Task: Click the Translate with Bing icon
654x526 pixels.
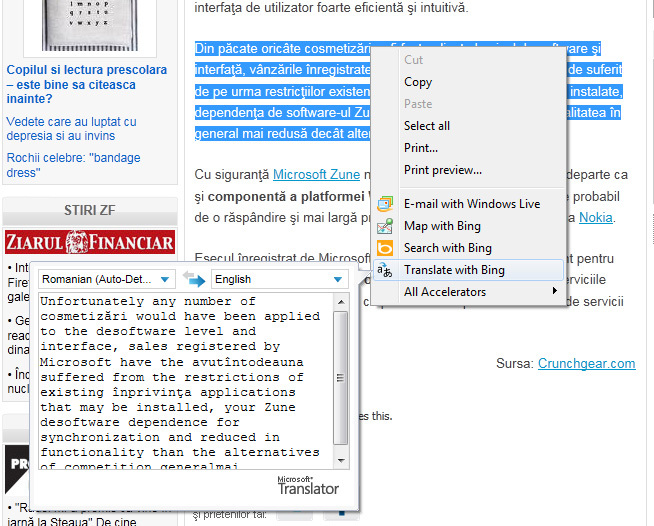Action: (385, 270)
